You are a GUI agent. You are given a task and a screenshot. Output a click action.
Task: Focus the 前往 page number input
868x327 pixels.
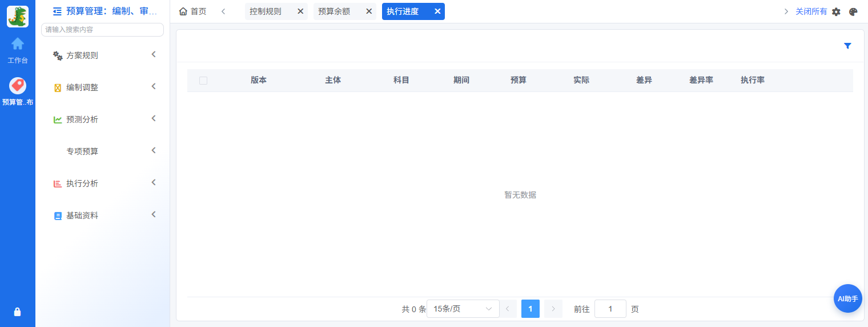610,309
